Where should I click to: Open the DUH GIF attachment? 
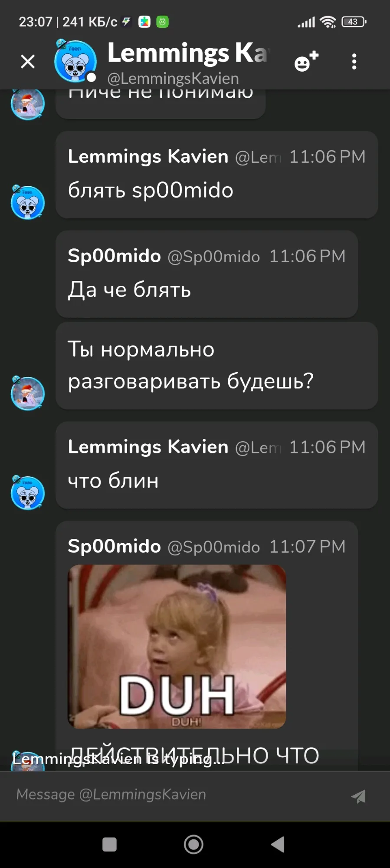click(x=177, y=647)
